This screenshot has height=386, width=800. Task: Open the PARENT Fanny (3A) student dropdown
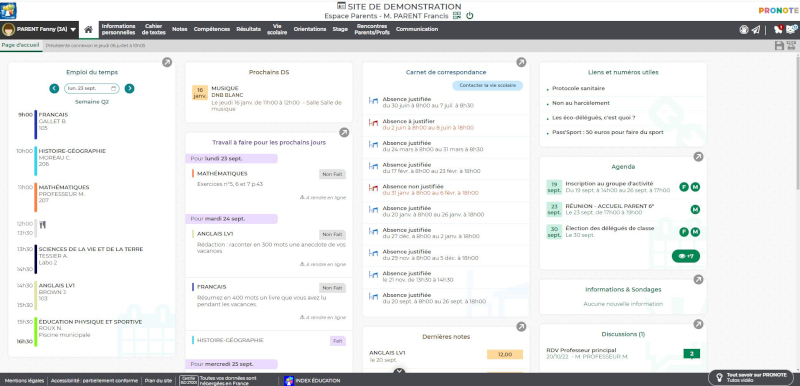tap(39, 30)
